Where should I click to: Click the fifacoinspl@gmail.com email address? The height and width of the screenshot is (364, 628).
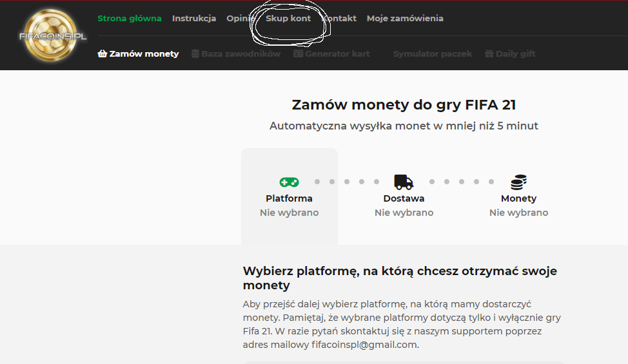coord(364,345)
